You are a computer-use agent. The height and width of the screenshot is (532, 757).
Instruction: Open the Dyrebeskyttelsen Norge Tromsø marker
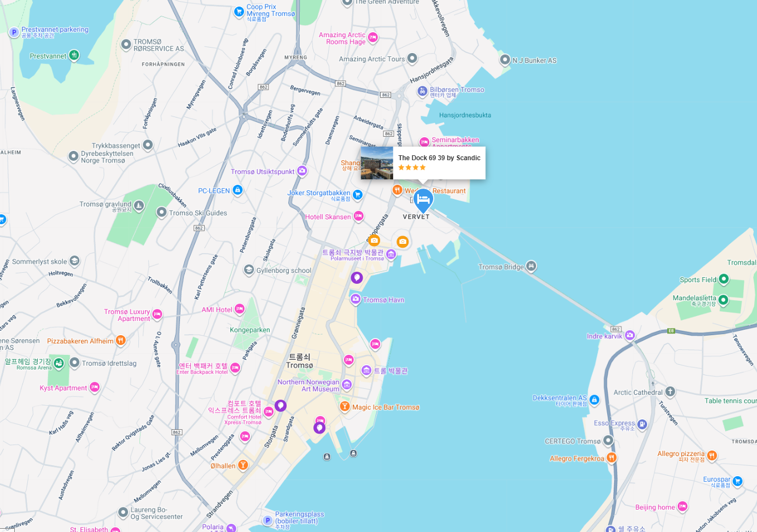pyautogui.click(x=73, y=156)
